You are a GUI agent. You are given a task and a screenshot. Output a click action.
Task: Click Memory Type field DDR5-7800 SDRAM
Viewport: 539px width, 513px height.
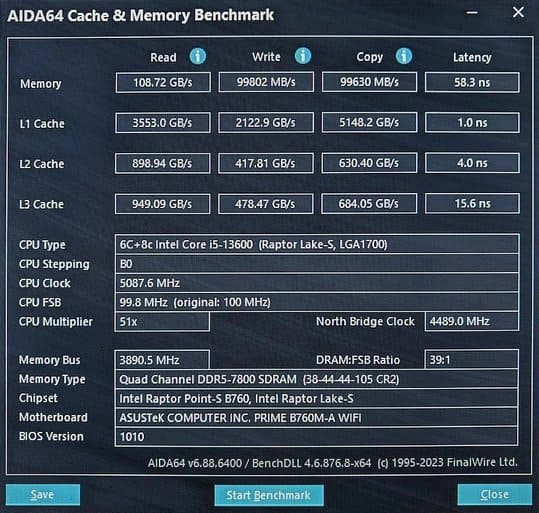tap(317, 379)
